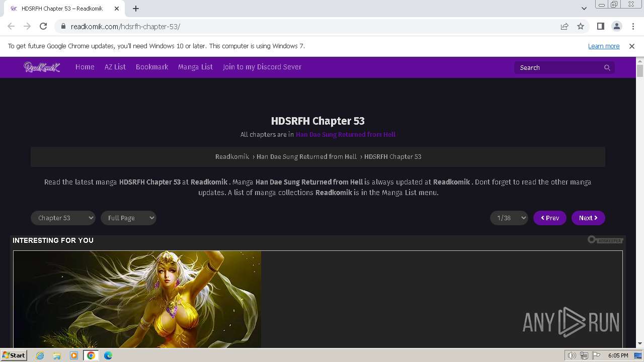This screenshot has height=362, width=644.
Task: Open the Action Center flag icon
Action: point(596,355)
